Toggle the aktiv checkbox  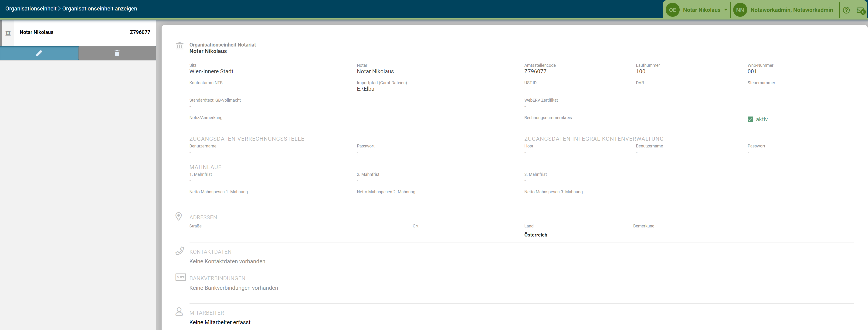point(750,120)
